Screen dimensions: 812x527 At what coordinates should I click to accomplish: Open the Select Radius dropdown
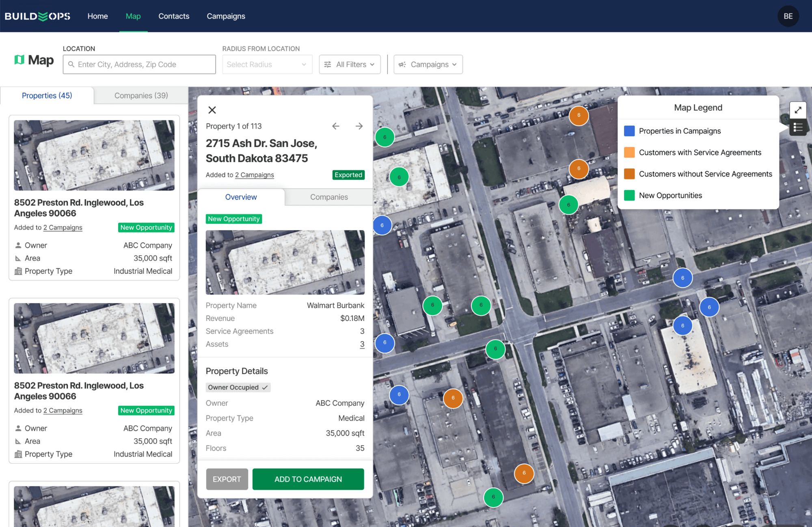point(267,65)
